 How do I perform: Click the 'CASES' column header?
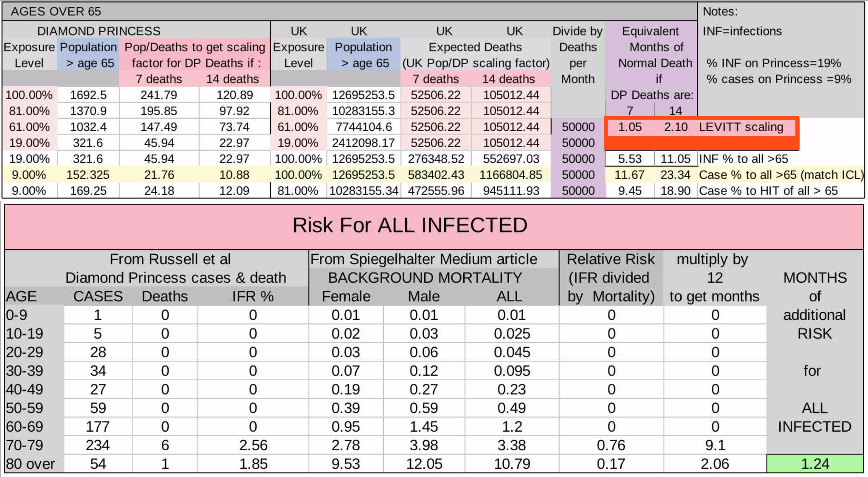click(98, 296)
